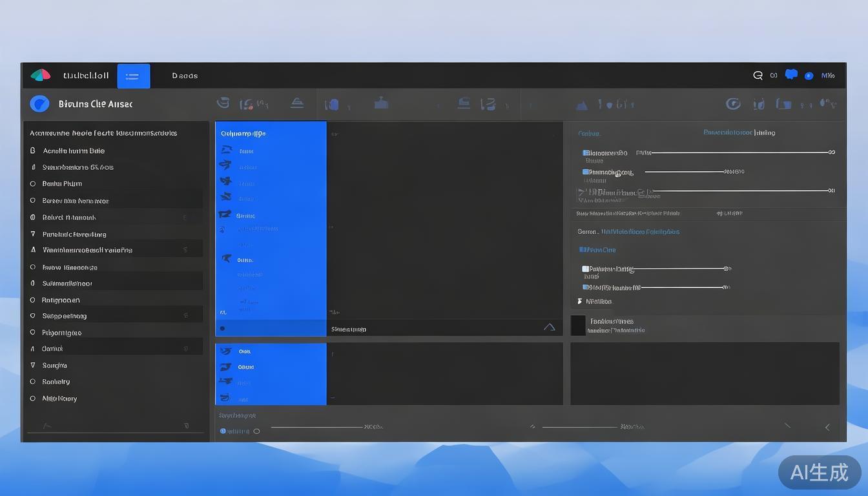Open the blue chat bubble icon in header
Image resolution: width=868 pixels, height=496 pixels.
[x=790, y=75]
